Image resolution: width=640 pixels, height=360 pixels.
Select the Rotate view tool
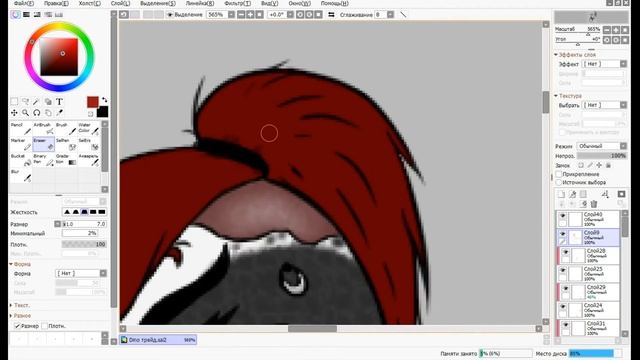click(37, 113)
